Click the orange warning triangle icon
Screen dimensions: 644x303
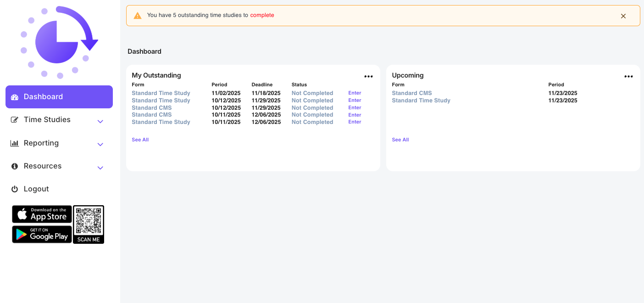click(138, 16)
